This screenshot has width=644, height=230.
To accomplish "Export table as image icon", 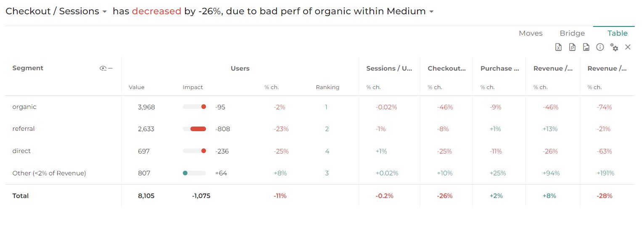I will coord(586,47).
